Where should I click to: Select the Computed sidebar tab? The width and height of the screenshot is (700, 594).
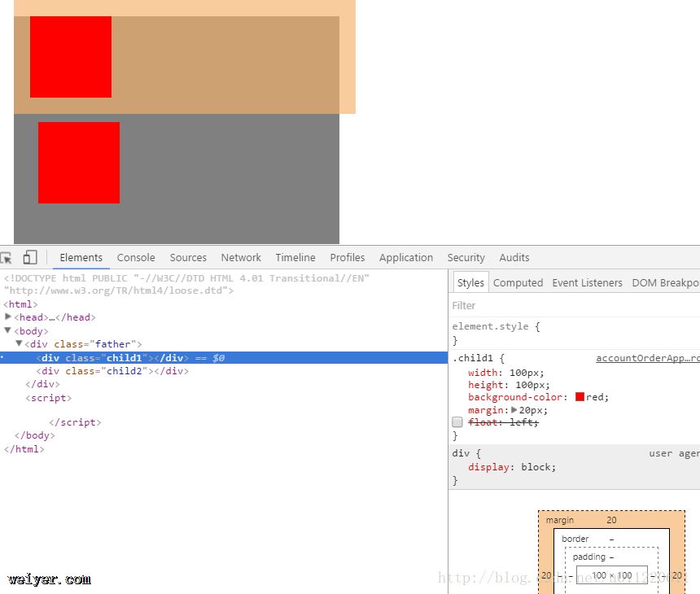(x=518, y=282)
